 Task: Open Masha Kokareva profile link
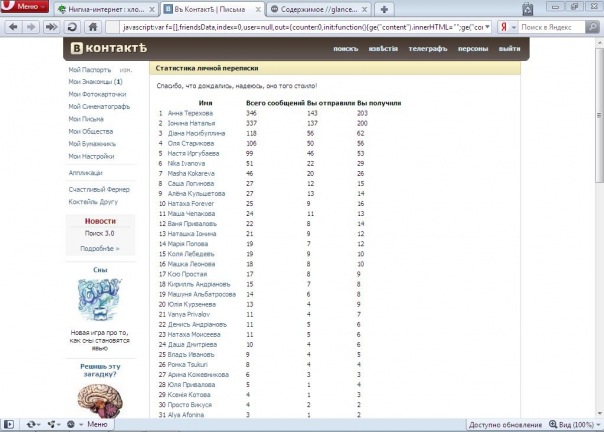pyautogui.click(x=191, y=173)
